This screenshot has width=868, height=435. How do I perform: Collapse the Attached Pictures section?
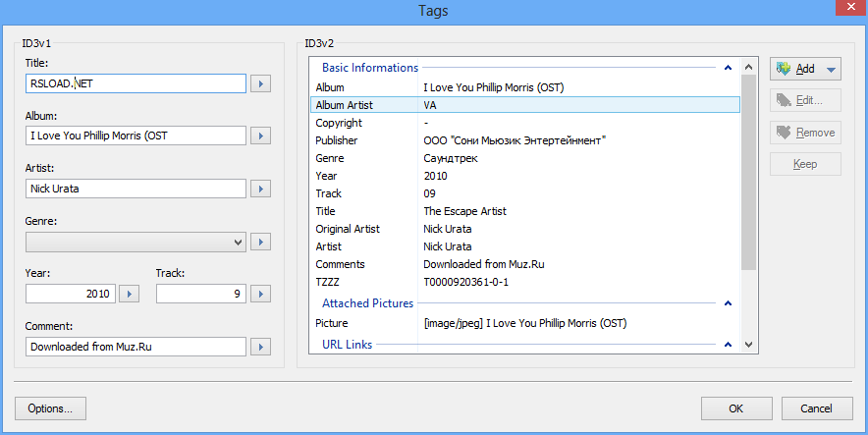[x=727, y=303]
